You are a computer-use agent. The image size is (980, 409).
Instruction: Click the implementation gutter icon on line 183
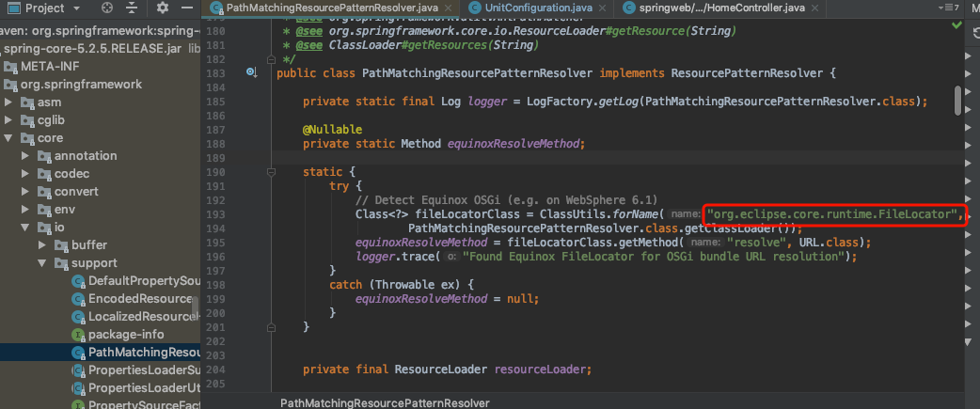point(251,72)
